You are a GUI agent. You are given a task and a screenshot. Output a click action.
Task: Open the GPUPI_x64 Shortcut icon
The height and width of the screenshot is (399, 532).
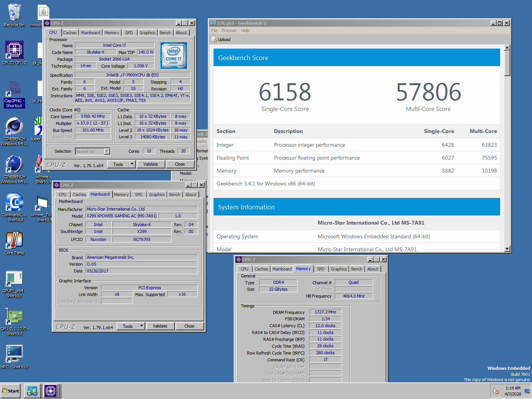(14, 284)
